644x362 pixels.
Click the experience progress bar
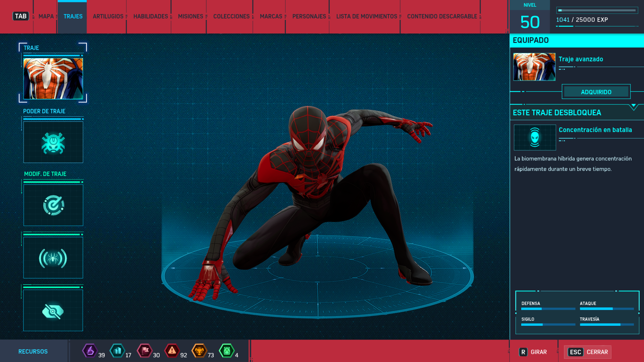tap(597, 10)
